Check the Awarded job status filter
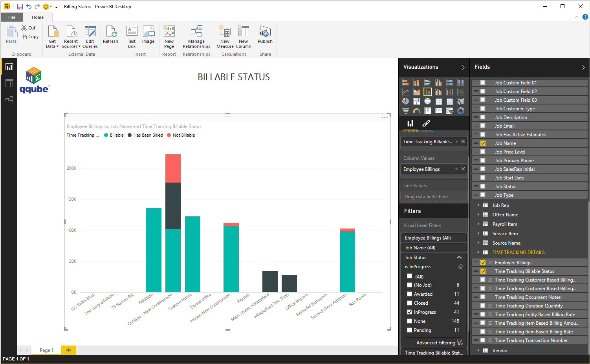590x364 pixels. (x=409, y=294)
